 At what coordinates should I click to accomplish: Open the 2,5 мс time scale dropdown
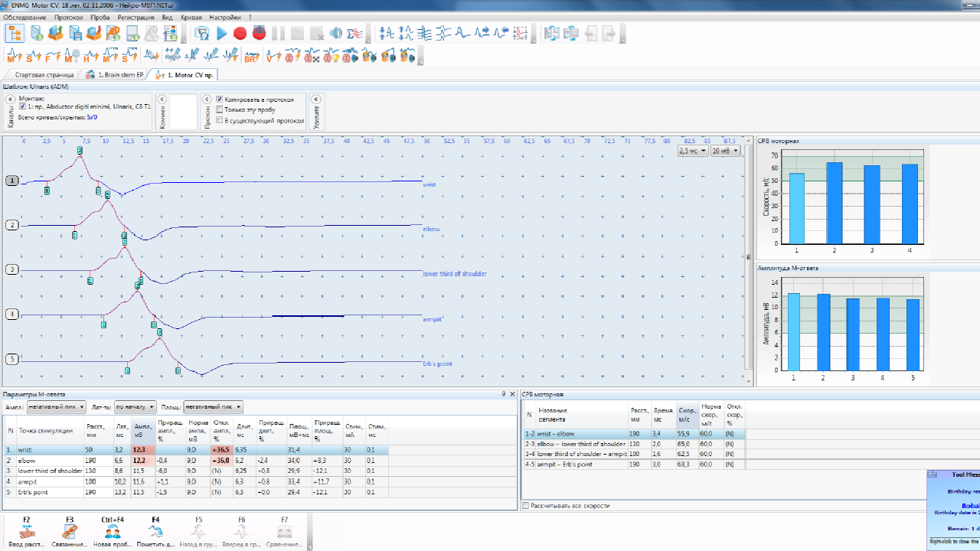click(x=693, y=151)
